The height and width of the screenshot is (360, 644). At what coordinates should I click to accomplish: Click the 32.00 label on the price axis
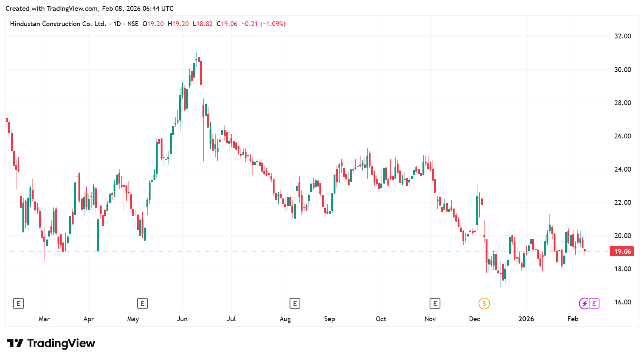point(622,36)
